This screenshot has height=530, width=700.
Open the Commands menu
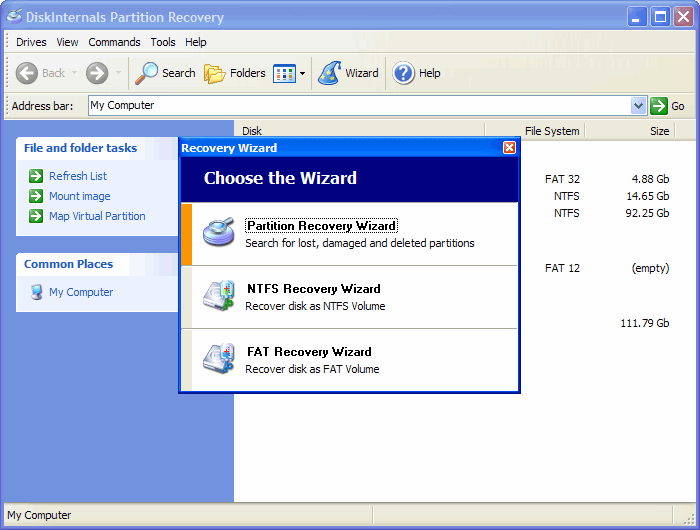[114, 42]
